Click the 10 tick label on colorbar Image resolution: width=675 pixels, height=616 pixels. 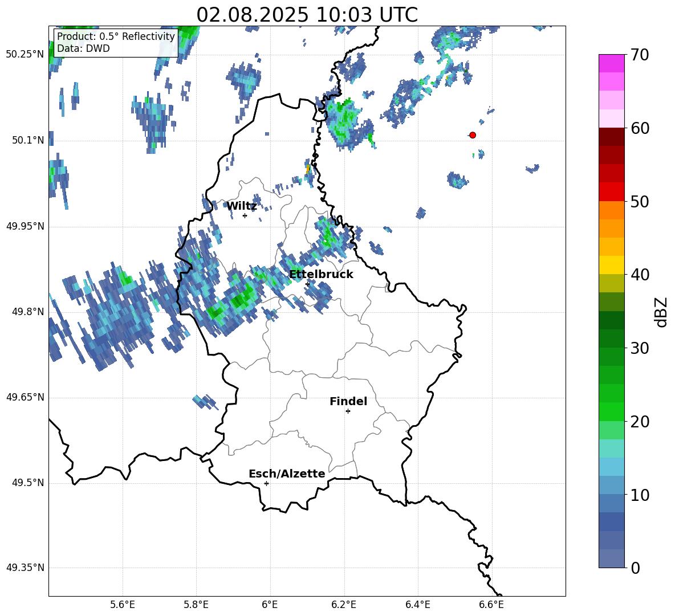(x=640, y=495)
